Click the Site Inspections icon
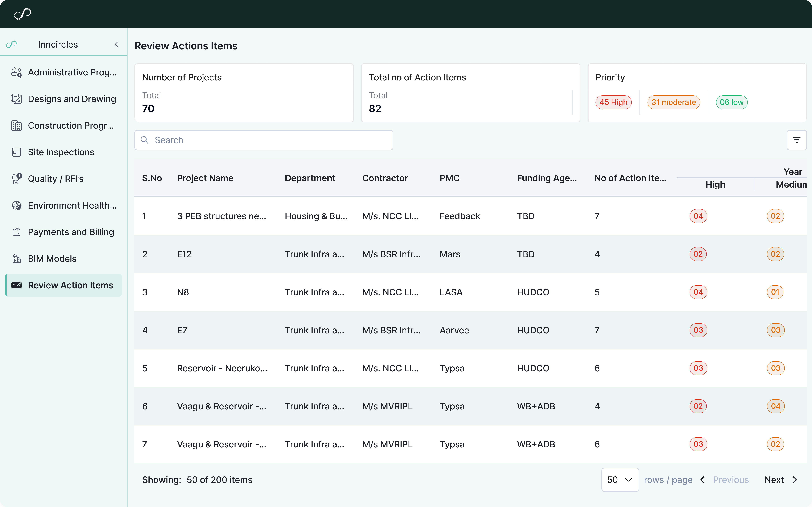Image resolution: width=812 pixels, height=507 pixels. pos(16,152)
